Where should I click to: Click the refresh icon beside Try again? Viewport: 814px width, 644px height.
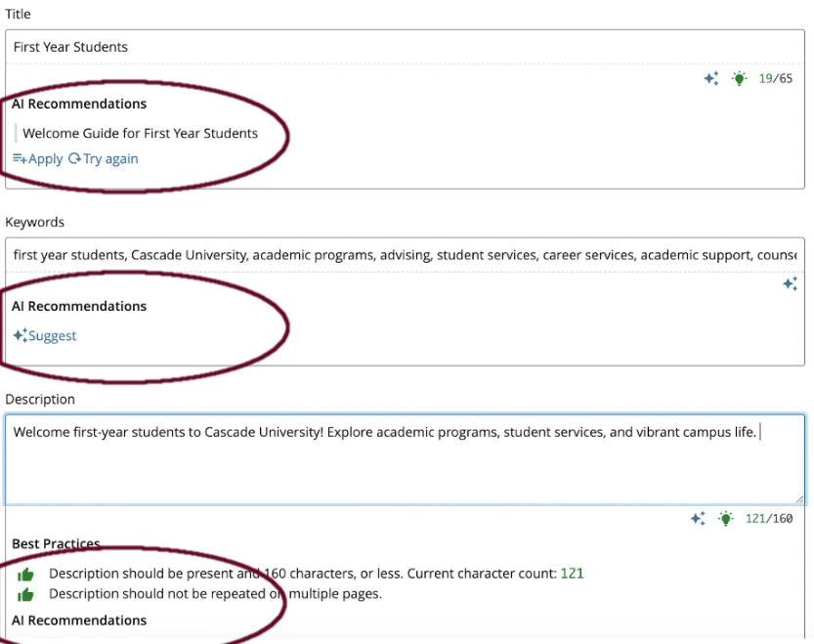coord(72,158)
